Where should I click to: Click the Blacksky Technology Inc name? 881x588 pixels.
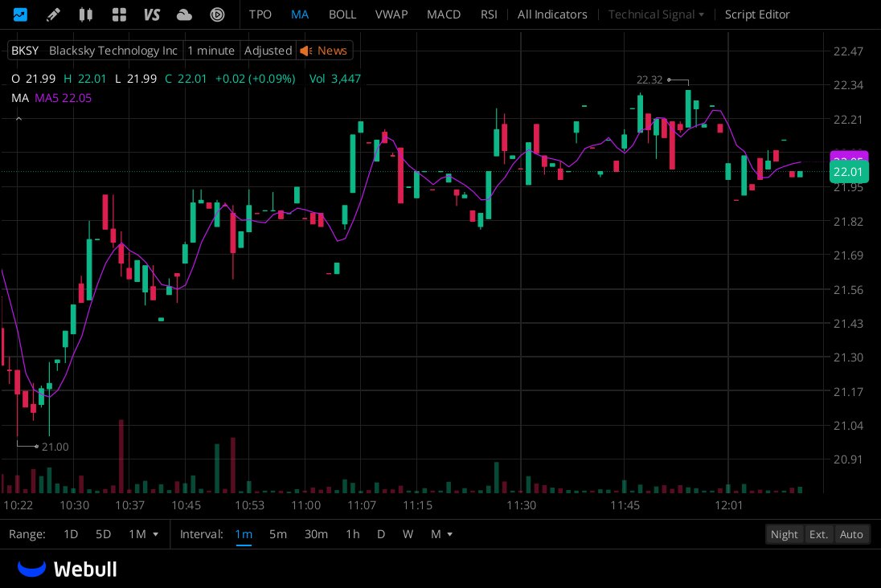pyautogui.click(x=113, y=51)
